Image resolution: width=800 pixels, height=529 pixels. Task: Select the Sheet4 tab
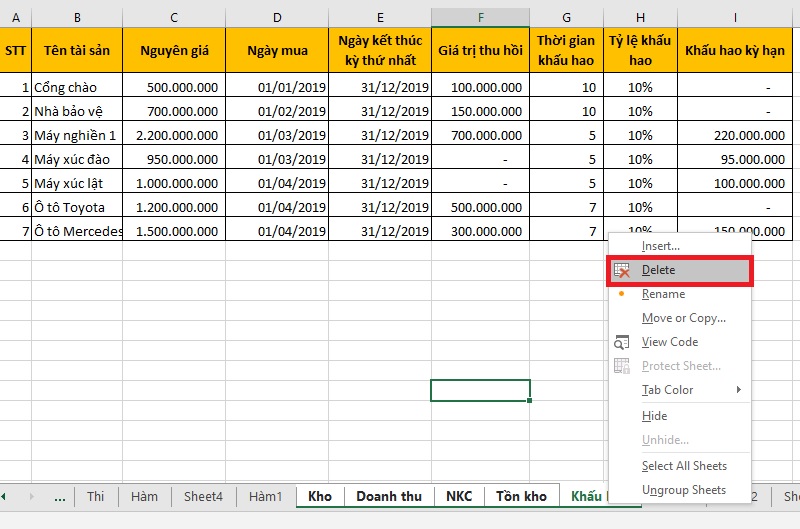point(203,496)
